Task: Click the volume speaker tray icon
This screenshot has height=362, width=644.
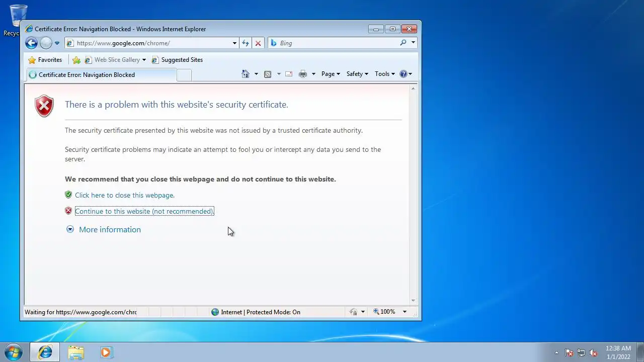Action: click(x=593, y=353)
